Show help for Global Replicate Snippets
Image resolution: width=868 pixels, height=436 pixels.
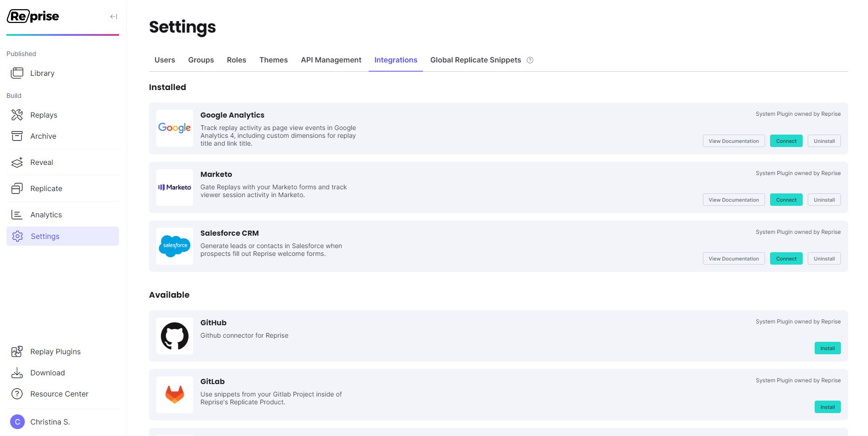[x=530, y=60]
